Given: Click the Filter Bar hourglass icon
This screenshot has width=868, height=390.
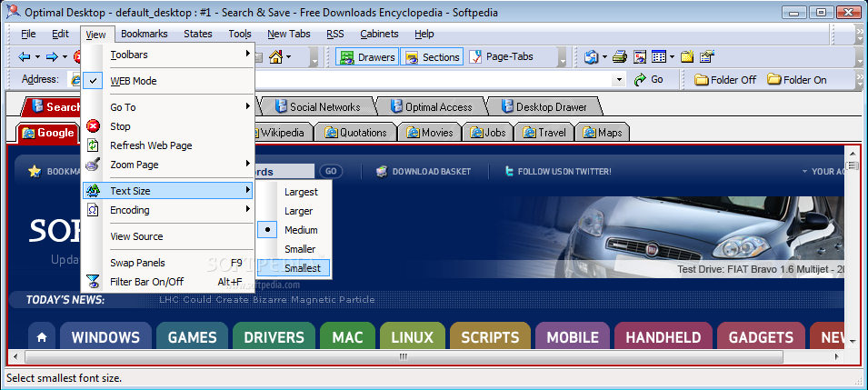Looking at the screenshot, I should pyautogui.click(x=94, y=282).
